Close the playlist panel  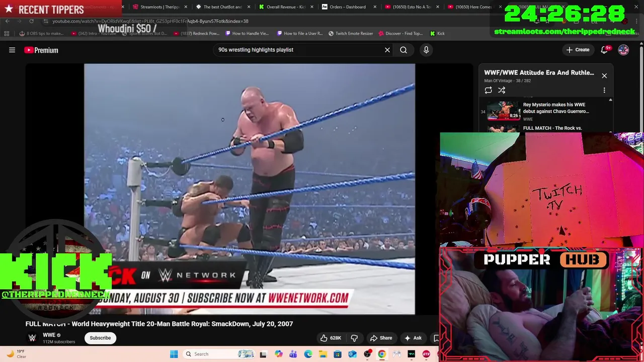pyautogui.click(x=604, y=76)
